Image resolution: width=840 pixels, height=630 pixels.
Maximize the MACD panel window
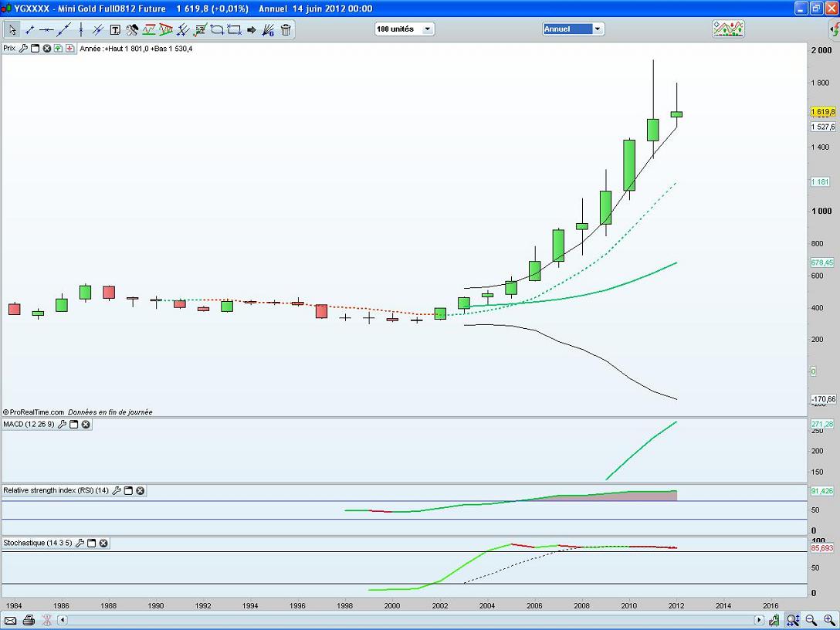click(74, 425)
